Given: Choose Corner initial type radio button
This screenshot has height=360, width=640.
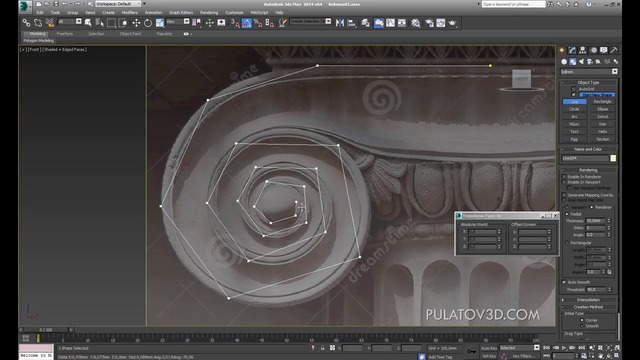Looking at the screenshot, I should pyautogui.click(x=582, y=320).
